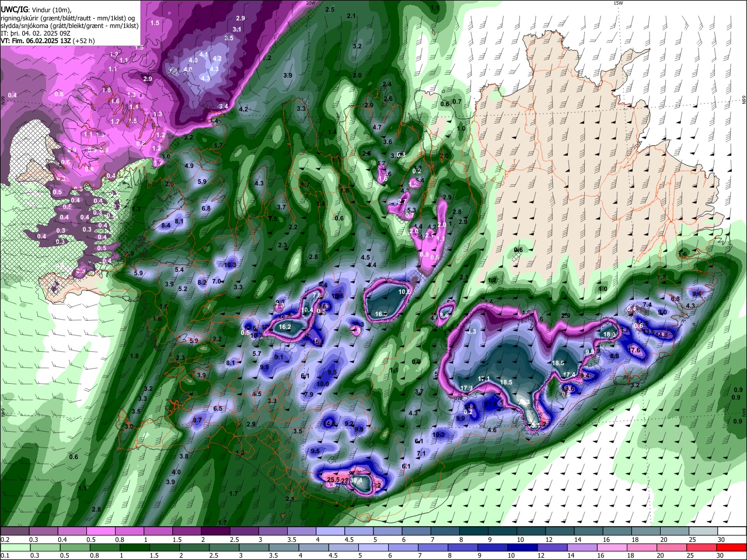
Task: Click the violet 12–14 legend swatch
Action: [552, 547]
